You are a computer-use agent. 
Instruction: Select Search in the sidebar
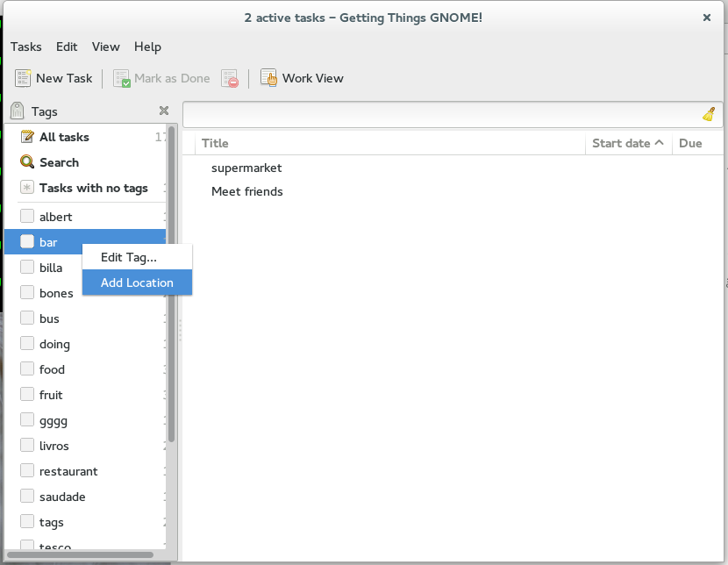click(x=60, y=162)
